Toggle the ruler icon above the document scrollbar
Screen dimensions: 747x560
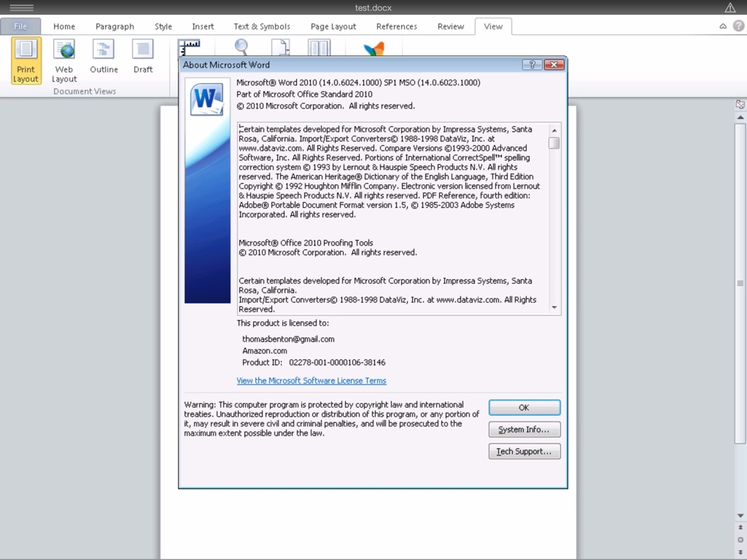[x=740, y=104]
